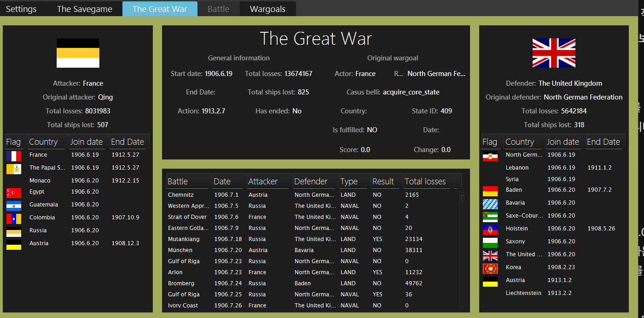Sort defender list by End Date

point(606,142)
